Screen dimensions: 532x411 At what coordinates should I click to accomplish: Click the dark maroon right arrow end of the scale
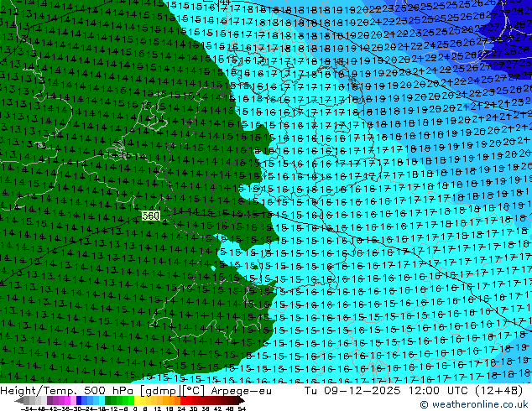[242, 401]
